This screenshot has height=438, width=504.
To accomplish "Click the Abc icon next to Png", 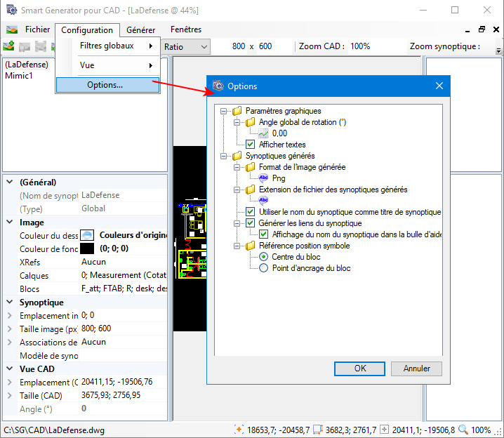I will pos(263,178).
